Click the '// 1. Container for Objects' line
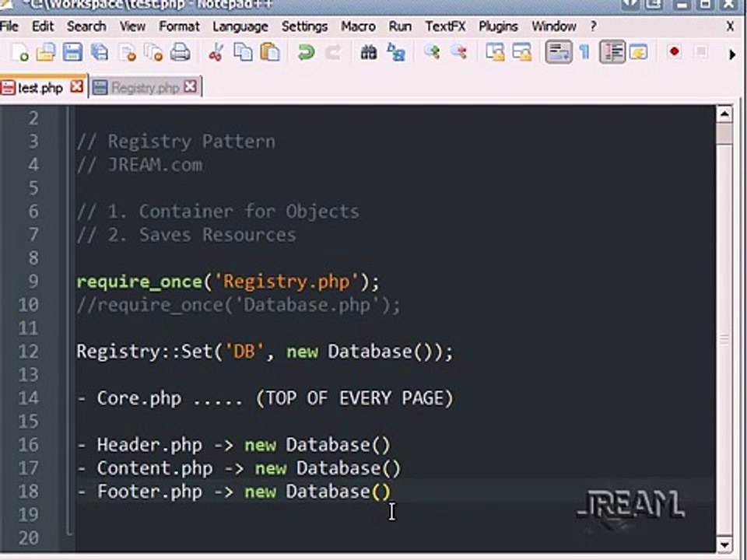 (218, 212)
